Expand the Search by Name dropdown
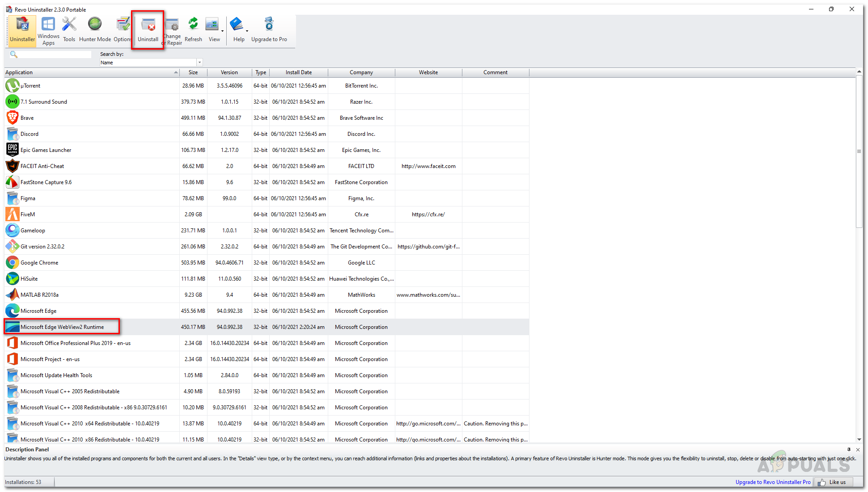Image resolution: width=868 pixels, height=492 pixels. tap(199, 63)
